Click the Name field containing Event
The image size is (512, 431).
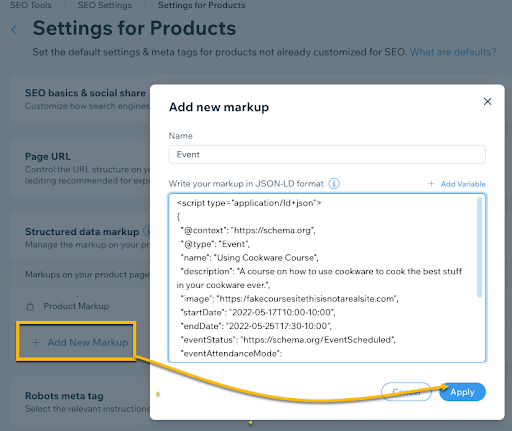(x=327, y=154)
